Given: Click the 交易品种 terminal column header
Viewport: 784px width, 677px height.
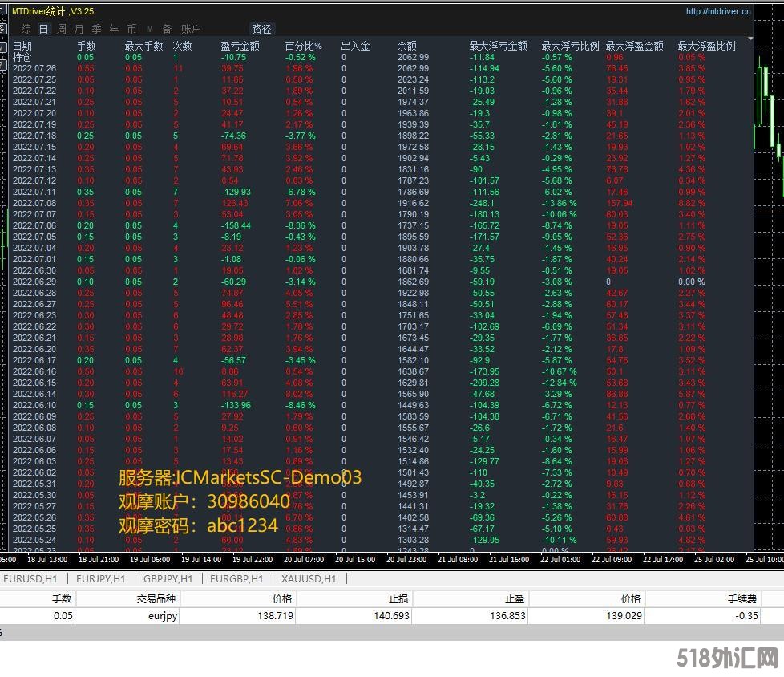Looking at the screenshot, I should point(156,599).
